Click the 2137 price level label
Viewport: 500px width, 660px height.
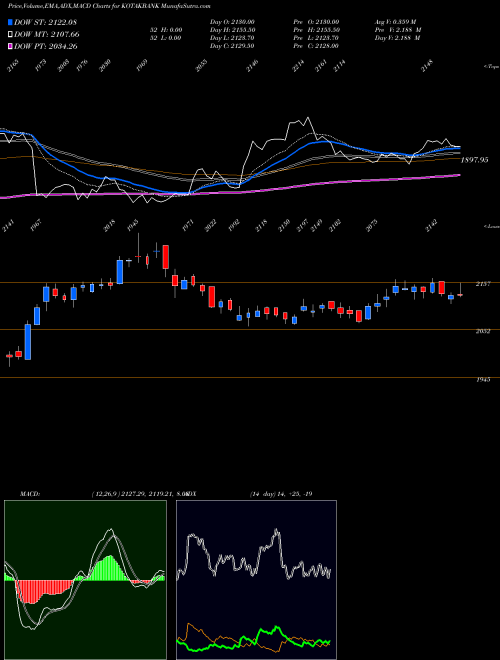(x=483, y=284)
